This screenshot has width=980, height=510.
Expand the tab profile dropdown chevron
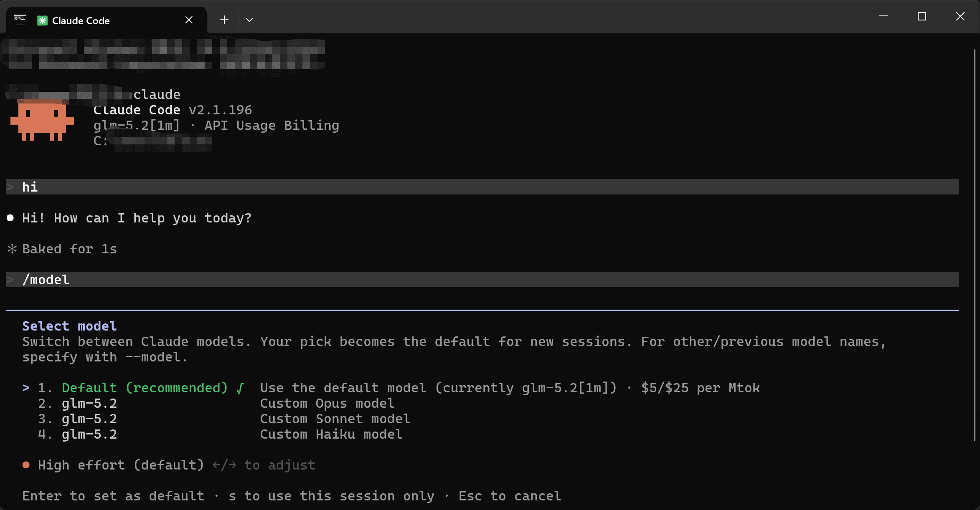[249, 20]
